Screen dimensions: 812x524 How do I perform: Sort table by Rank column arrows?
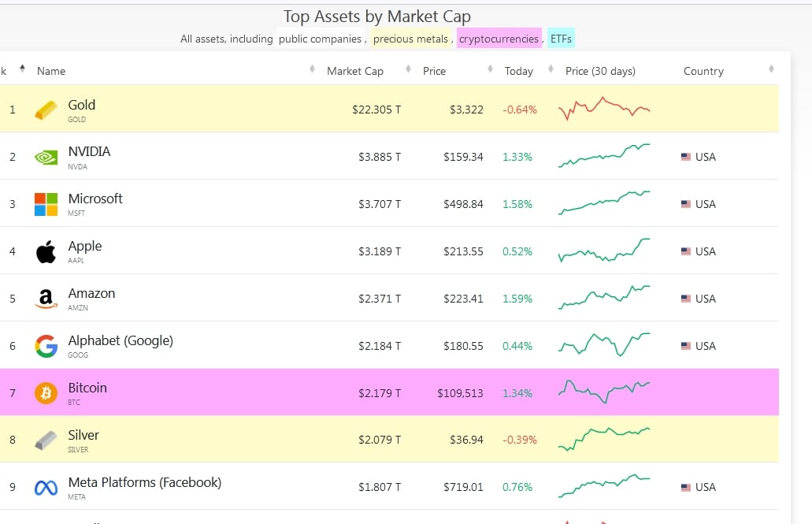pyautogui.click(x=22, y=69)
